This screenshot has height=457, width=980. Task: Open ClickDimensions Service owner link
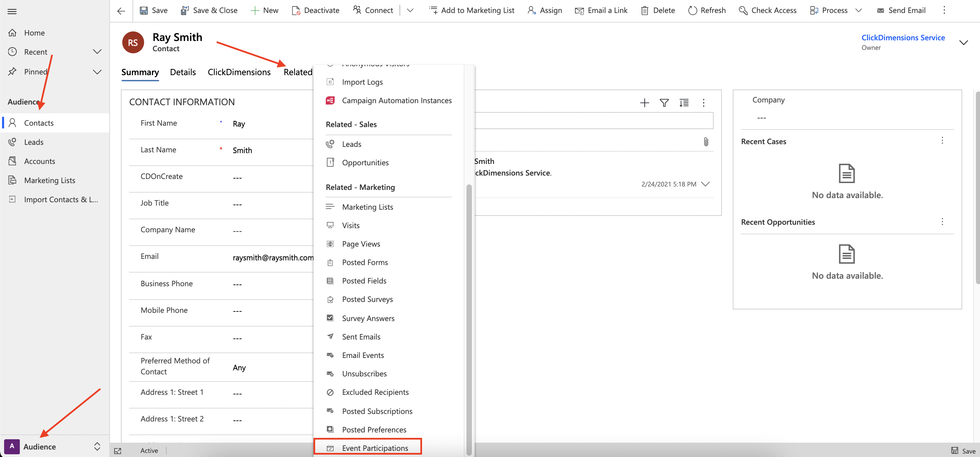[903, 37]
